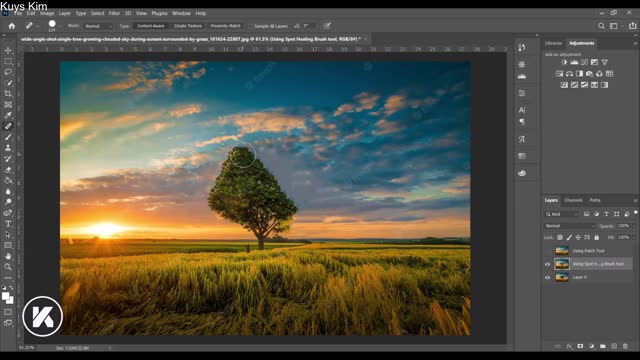This screenshot has width=640, height=360.
Task: Add a Gradient Map adjustment
Action: pos(604,85)
